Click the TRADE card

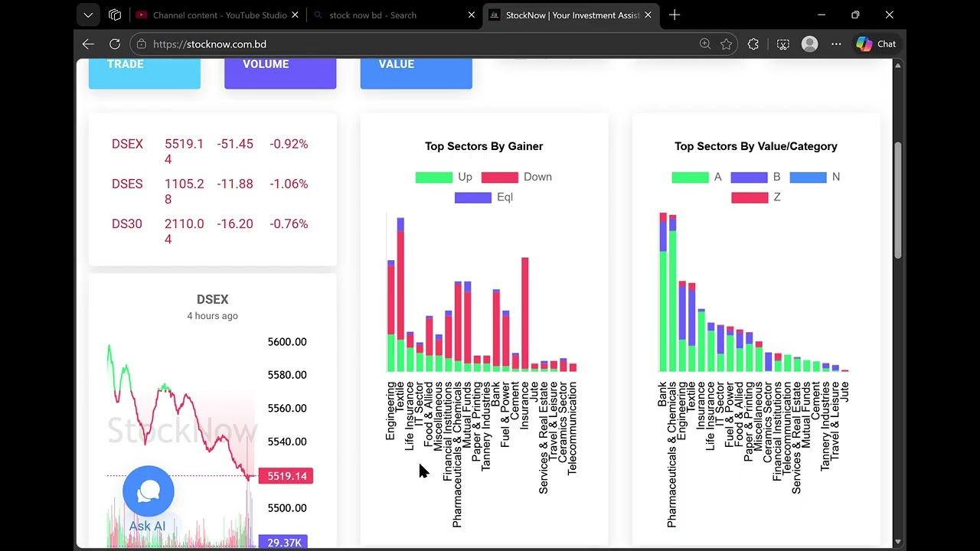click(x=145, y=73)
